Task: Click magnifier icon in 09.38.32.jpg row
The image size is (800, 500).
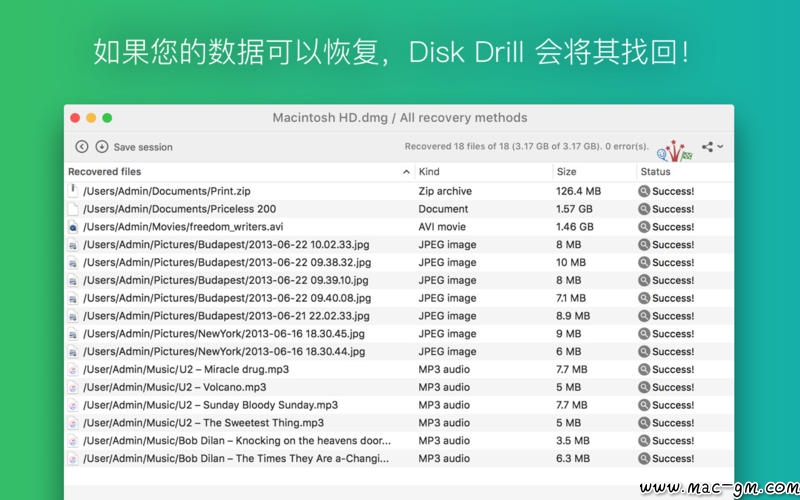Action: point(644,263)
